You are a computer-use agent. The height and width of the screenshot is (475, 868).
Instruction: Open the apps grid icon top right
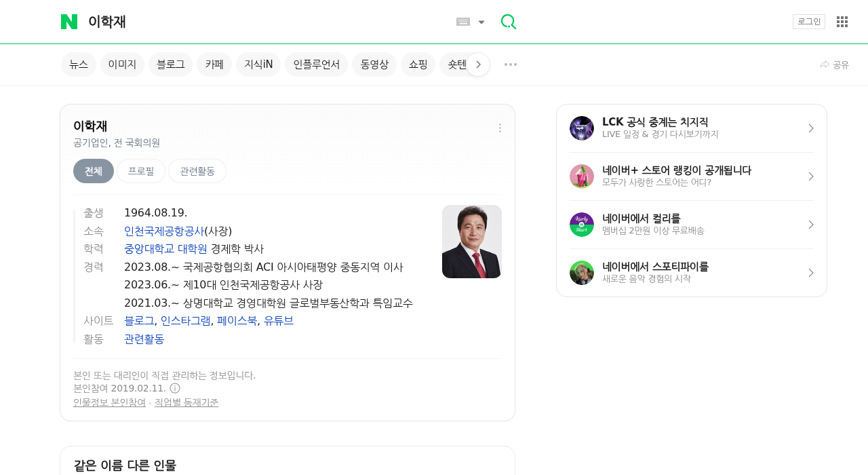[x=842, y=21]
